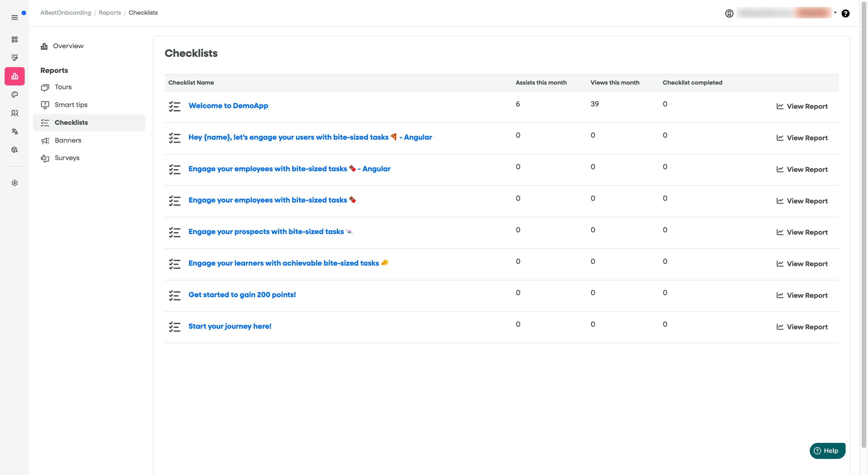868x475 pixels.
Task: Open Banners reports section
Action: tap(68, 140)
